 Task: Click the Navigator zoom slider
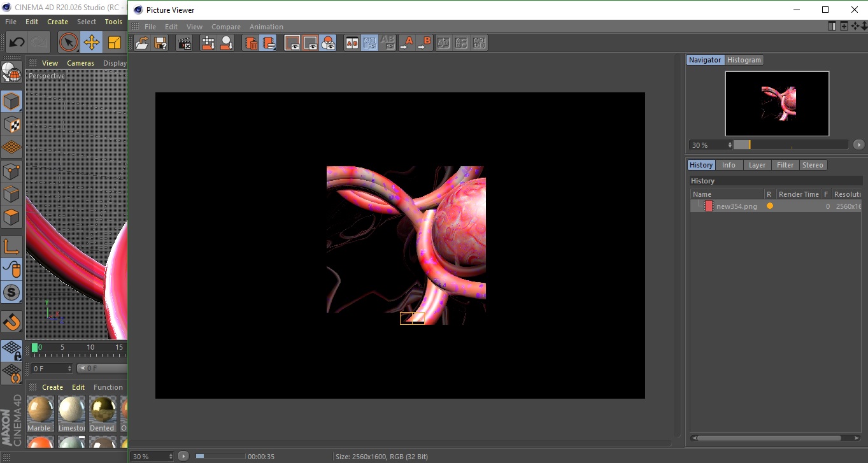click(790, 145)
